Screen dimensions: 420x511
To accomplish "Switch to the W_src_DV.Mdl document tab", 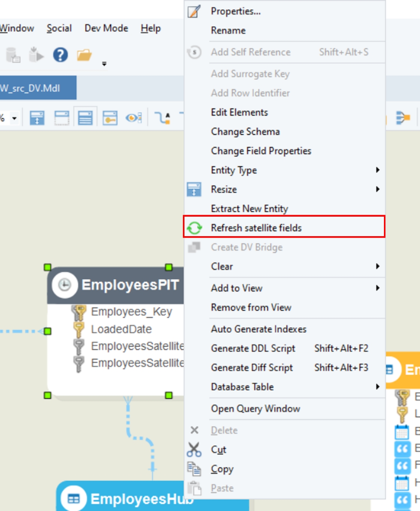I will coord(34,88).
